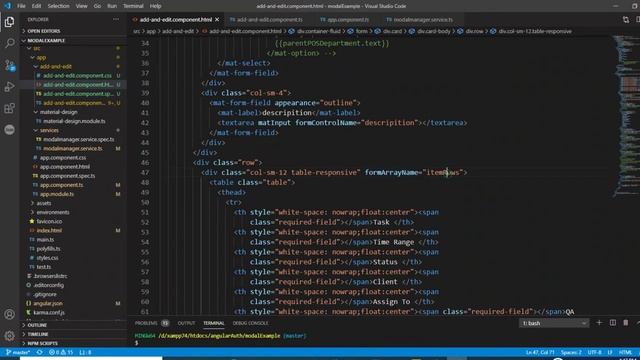Open the Source Control view
Image resolution: width=640 pixels, height=360 pixels.
pyautogui.click(x=9, y=65)
